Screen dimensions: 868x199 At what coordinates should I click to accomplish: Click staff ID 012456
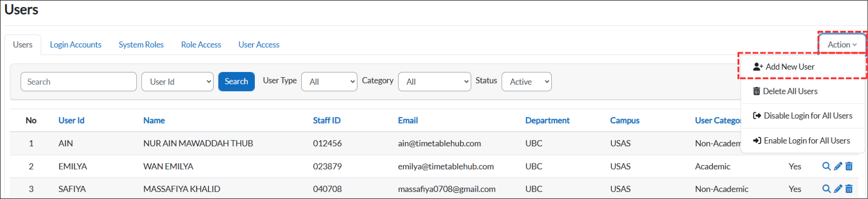(327, 143)
